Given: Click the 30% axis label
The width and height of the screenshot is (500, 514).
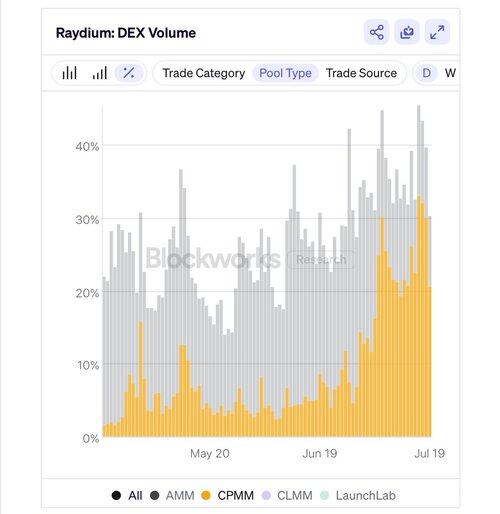Looking at the screenshot, I should coord(87,220).
